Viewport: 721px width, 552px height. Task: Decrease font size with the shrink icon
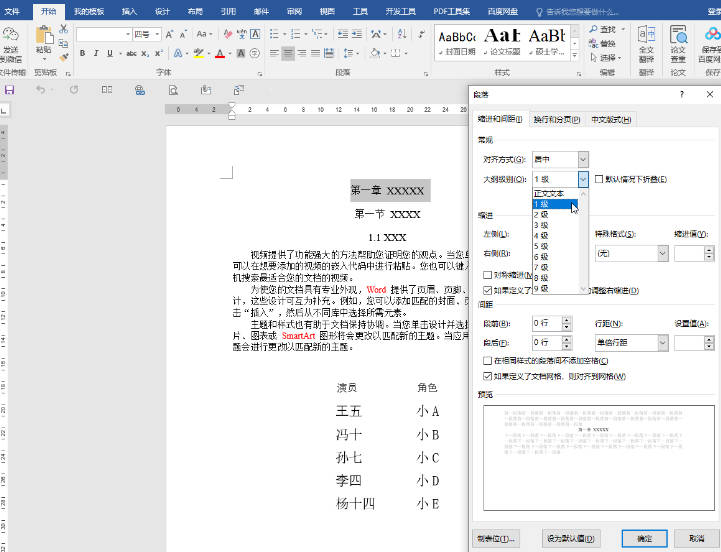coord(183,34)
